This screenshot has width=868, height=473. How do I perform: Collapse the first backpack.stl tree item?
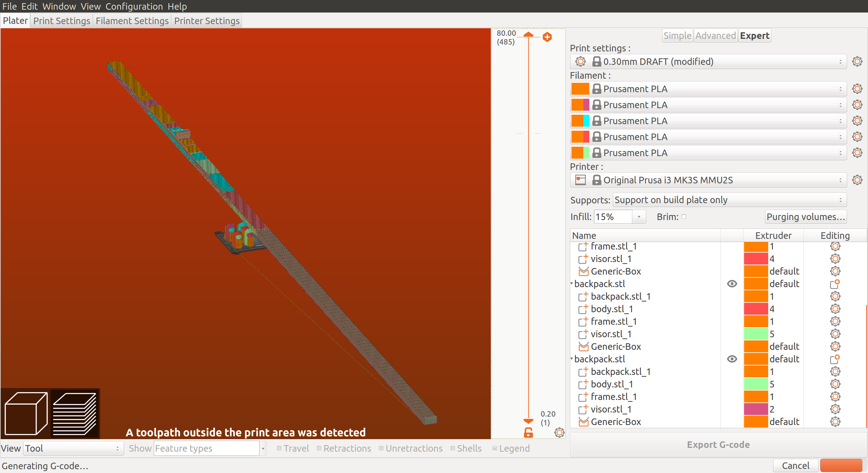(571, 284)
